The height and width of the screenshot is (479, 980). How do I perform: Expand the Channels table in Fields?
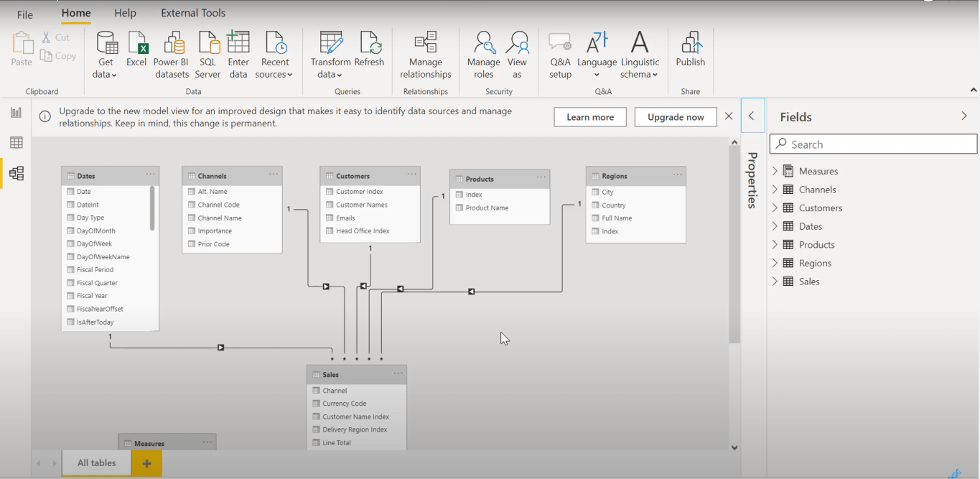[x=775, y=190]
